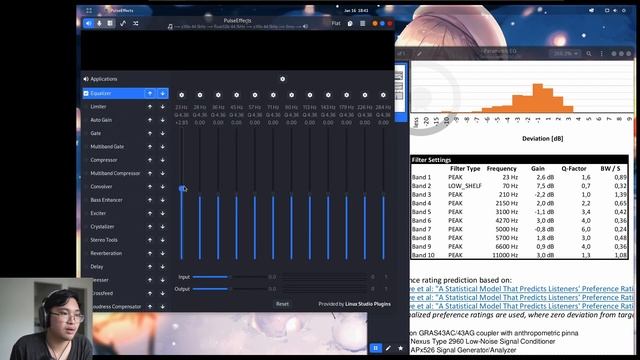This screenshot has height=360, width=640.
Task: Select the Crystalizer plugin
Action: coord(102,227)
